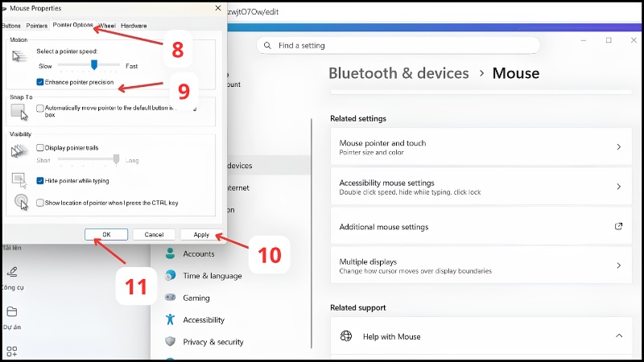Minimize the Settings window
The width and height of the screenshot is (644, 362).
pyautogui.click(x=584, y=40)
